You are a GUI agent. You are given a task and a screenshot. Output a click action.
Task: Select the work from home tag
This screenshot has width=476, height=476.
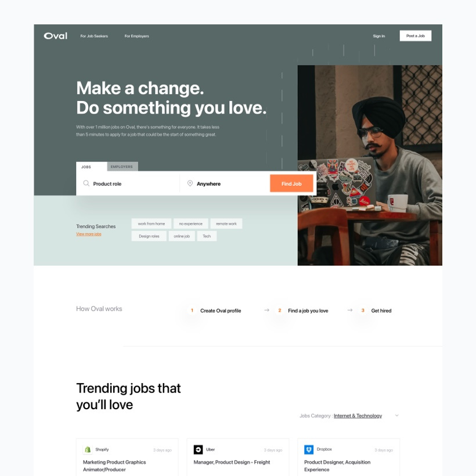point(152,223)
